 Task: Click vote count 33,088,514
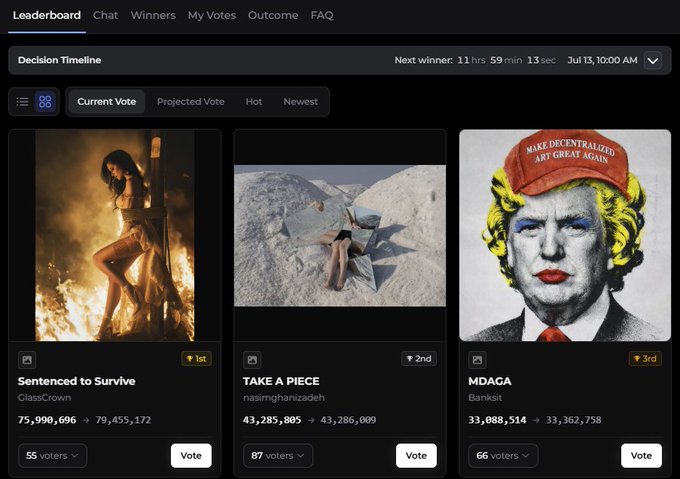click(x=497, y=420)
